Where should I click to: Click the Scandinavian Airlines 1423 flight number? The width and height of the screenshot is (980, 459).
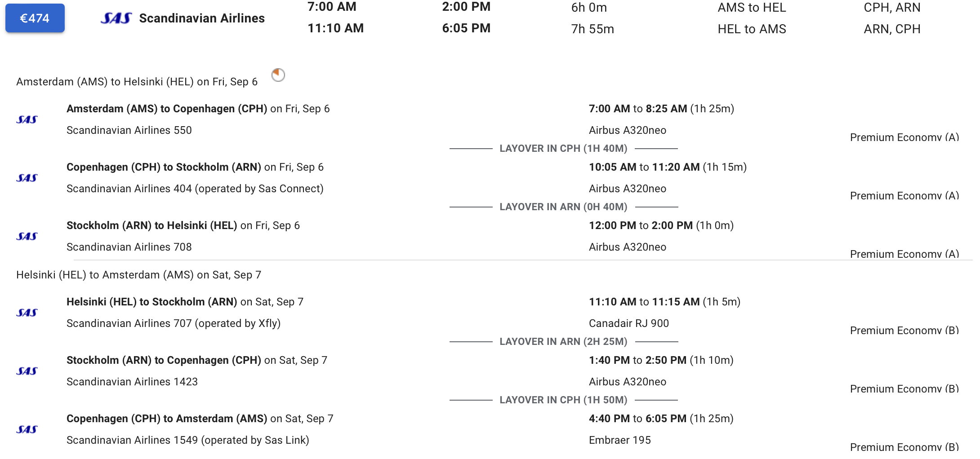[x=132, y=382]
